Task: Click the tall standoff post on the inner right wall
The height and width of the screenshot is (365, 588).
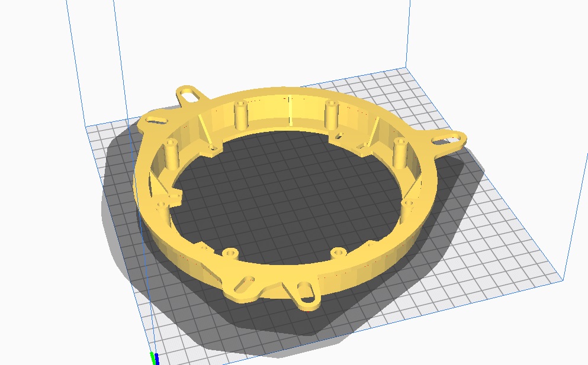Action: pos(399,151)
